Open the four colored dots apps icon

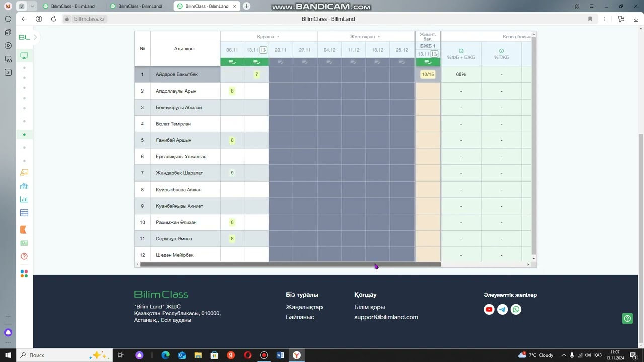pyautogui.click(x=24, y=274)
